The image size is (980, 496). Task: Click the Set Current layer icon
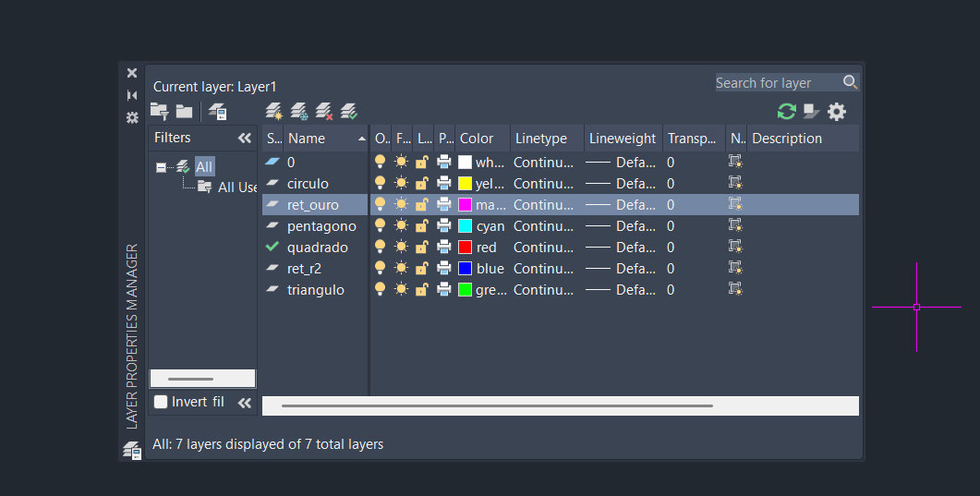[x=349, y=112]
